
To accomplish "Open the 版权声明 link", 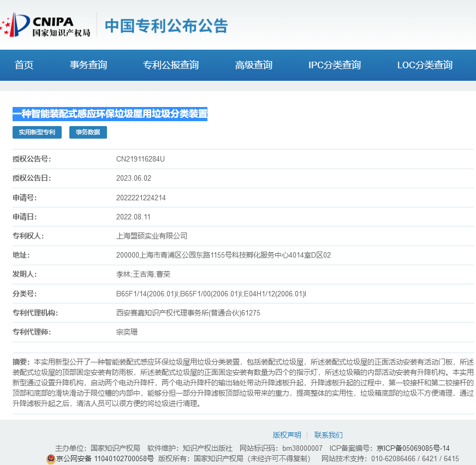I will [x=287, y=435].
